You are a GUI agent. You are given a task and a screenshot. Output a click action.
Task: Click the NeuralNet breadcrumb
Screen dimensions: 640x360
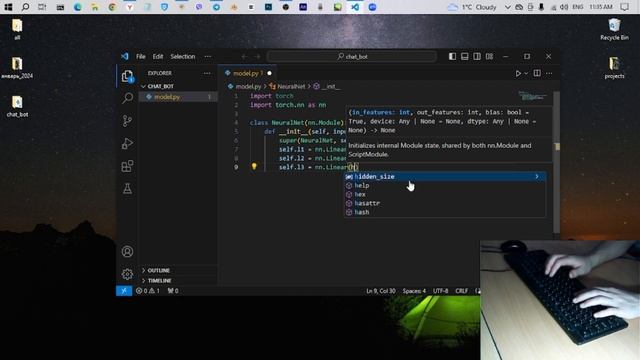pos(287,87)
